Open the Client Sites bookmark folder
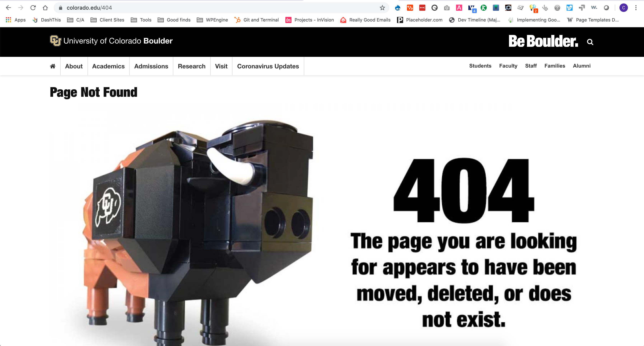 108,20
